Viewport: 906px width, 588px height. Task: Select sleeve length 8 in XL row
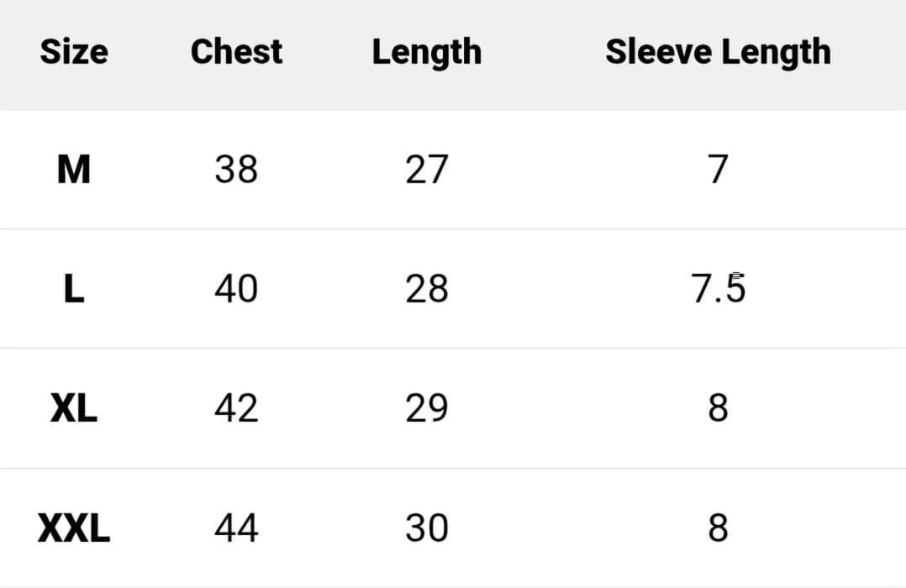click(x=718, y=409)
